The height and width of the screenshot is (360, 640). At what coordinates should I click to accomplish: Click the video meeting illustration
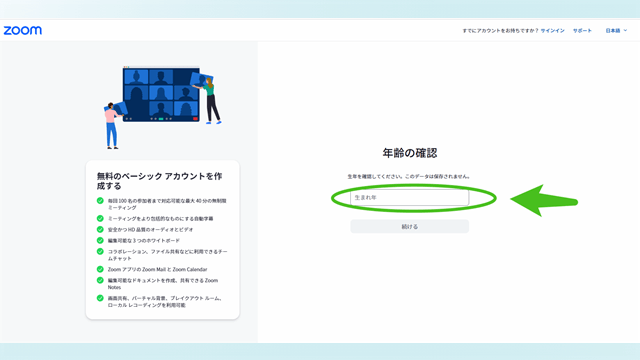[x=162, y=107]
